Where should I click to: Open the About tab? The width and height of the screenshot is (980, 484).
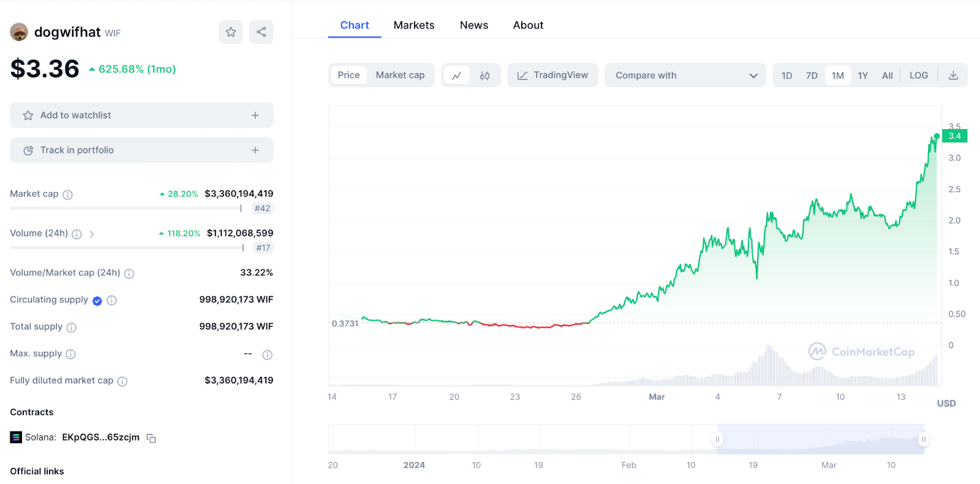[528, 25]
